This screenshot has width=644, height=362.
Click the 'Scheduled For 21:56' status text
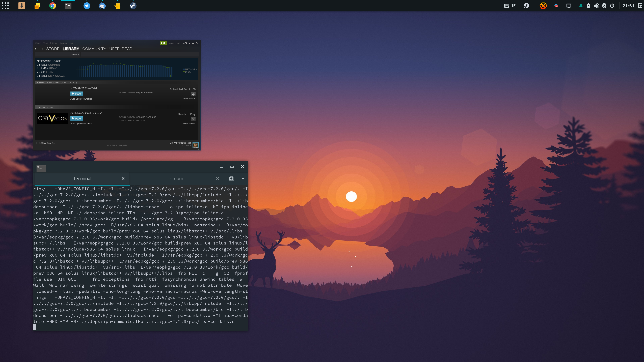click(x=182, y=89)
